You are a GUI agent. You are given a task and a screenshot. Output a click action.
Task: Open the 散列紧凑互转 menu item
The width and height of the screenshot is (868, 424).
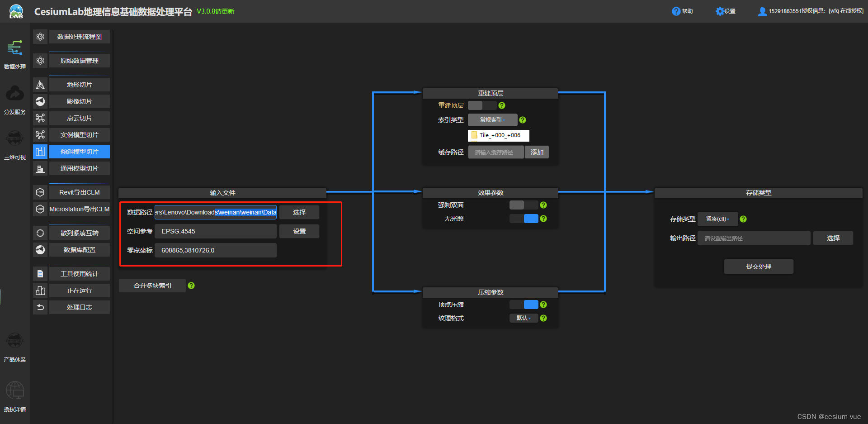80,233
